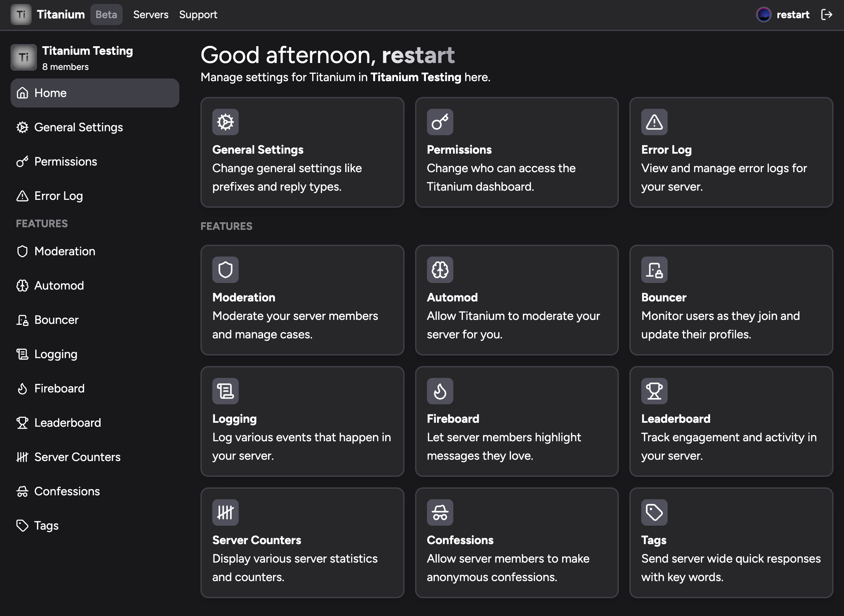Click the door-lock icon on Bouncer card
Image resolution: width=844 pixels, height=616 pixels.
654,270
